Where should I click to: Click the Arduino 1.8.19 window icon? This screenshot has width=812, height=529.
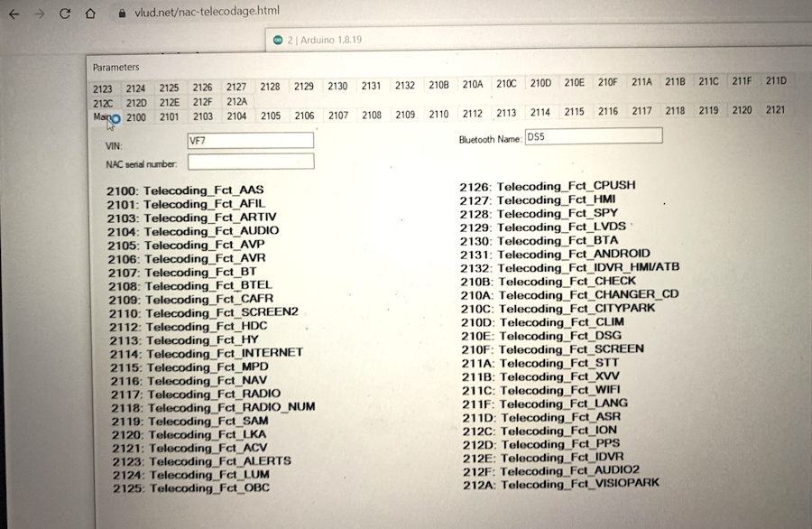[278, 41]
